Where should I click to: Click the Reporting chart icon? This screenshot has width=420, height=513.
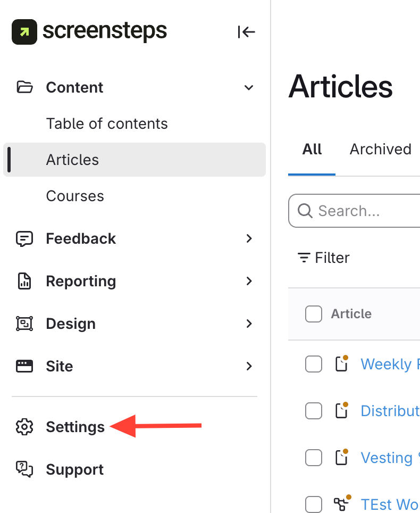pos(24,281)
